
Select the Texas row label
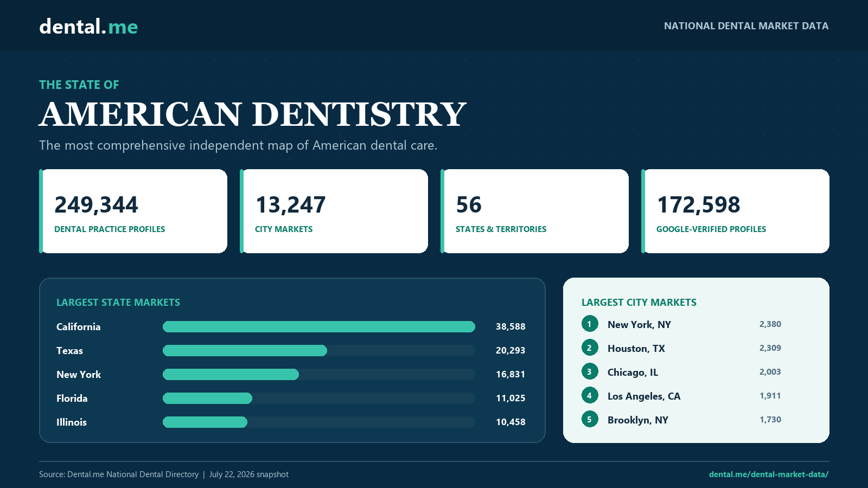[70, 351]
